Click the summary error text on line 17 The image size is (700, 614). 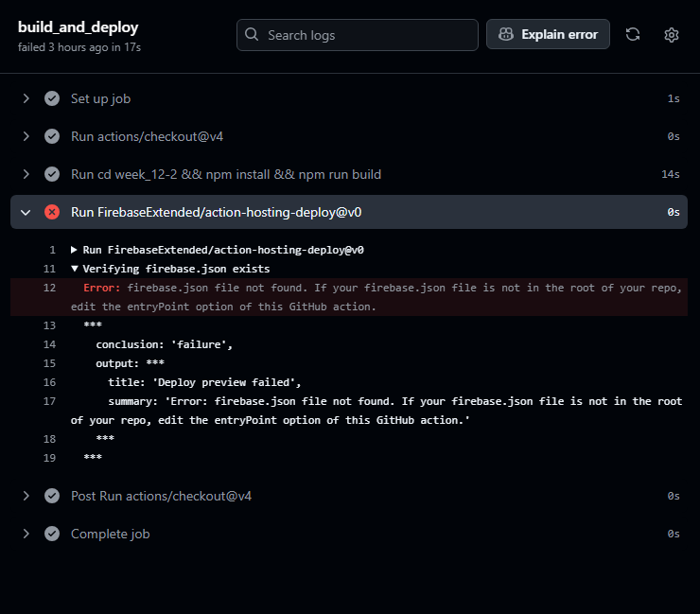(x=376, y=411)
